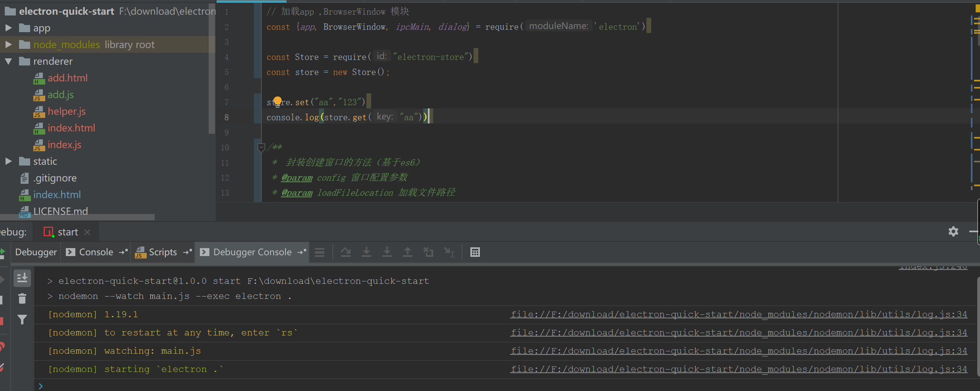Image resolution: width=980 pixels, height=391 pixels.
Task: Open the Evaluate Expression calculator icon
Action: (x=475, y=252)
